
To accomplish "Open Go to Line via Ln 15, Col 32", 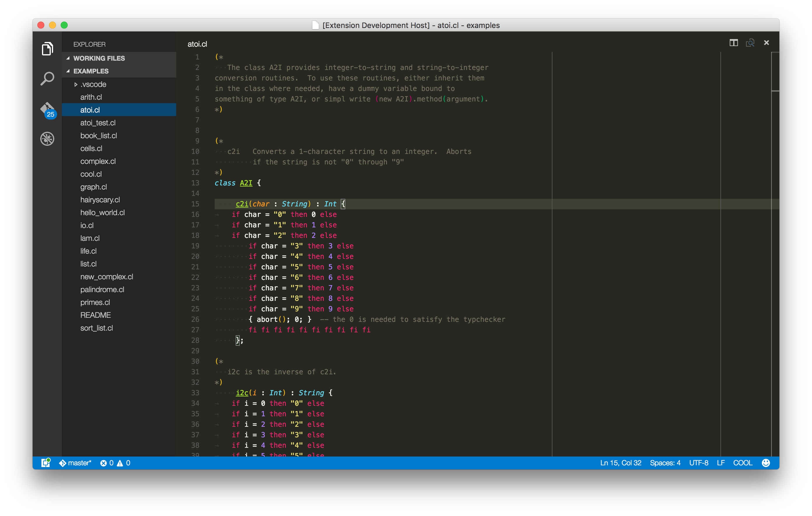I will tap(620, 463).
